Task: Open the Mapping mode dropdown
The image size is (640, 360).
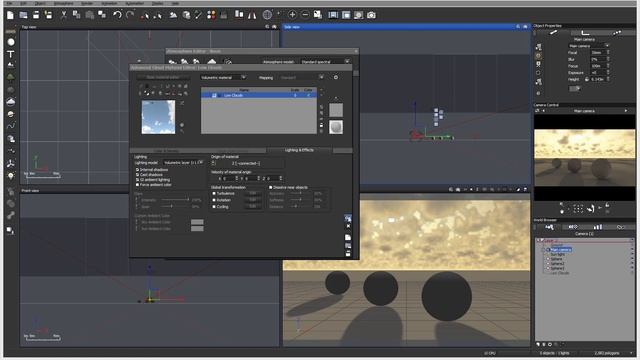Action: point(302,77)
